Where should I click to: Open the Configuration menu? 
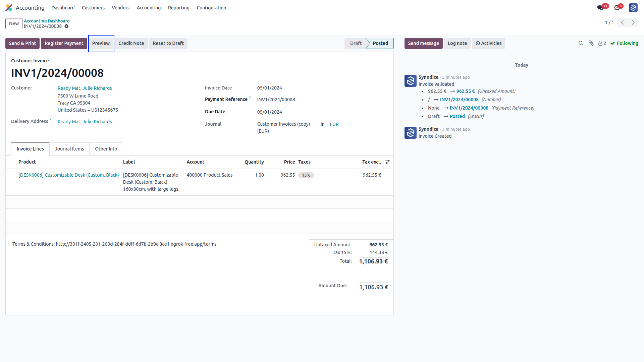(x=211, y=8)
